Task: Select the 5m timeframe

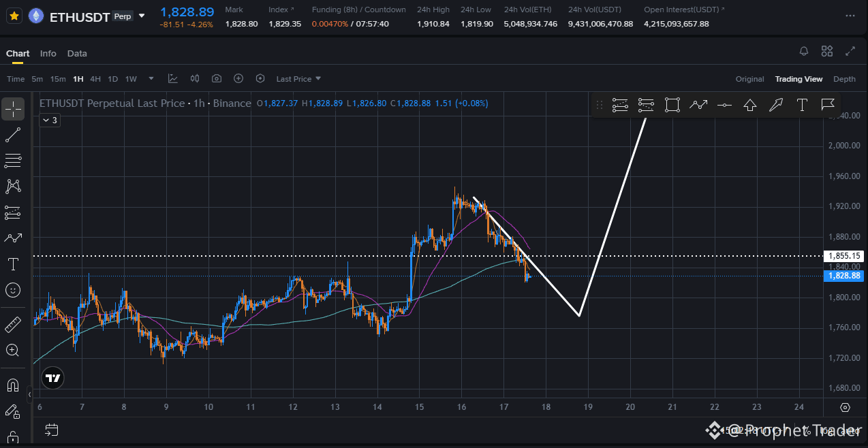Action: point(37,79)
